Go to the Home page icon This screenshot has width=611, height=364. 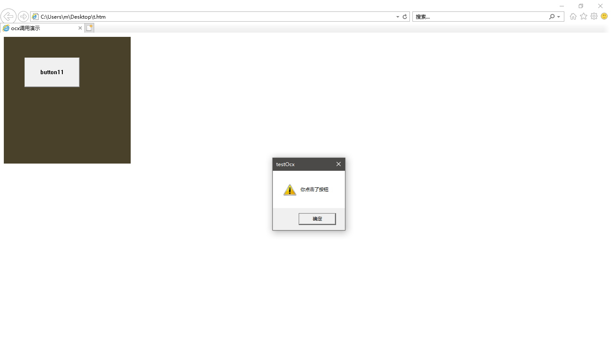pos(573,17)
